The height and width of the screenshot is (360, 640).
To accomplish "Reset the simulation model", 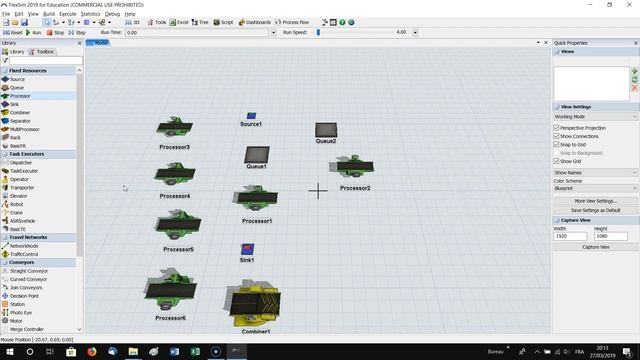I will coord(13,33).
